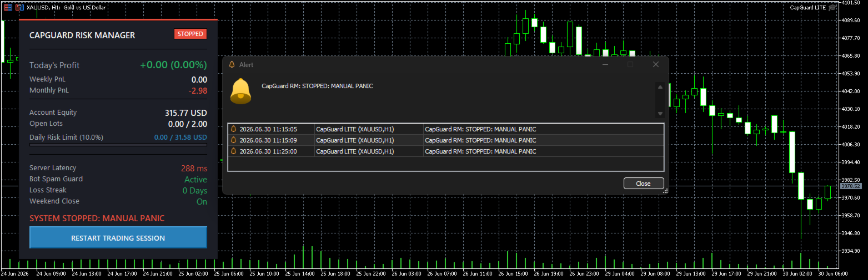Click bell icon of the 11:25:00 alert row
868x280 pixels.
coord(234,151)
